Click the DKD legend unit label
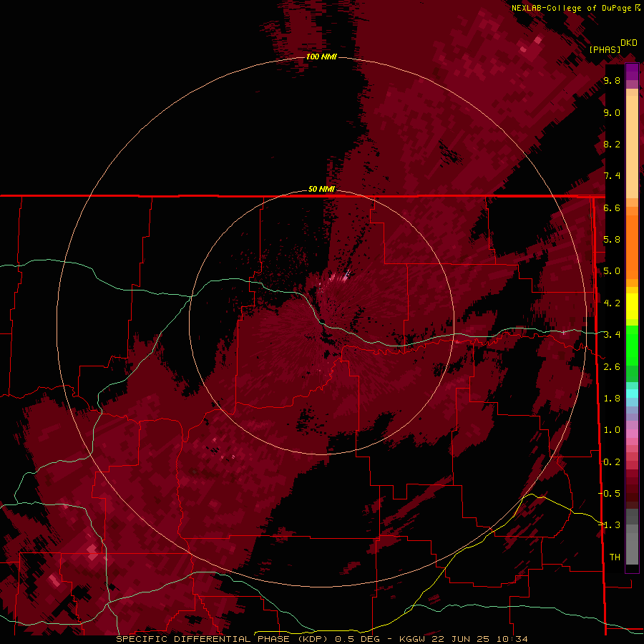 coord(628,43)
